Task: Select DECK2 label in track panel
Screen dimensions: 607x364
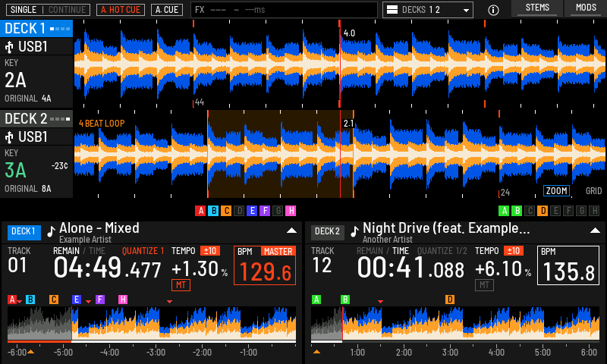Action: (x=327, y=231)
